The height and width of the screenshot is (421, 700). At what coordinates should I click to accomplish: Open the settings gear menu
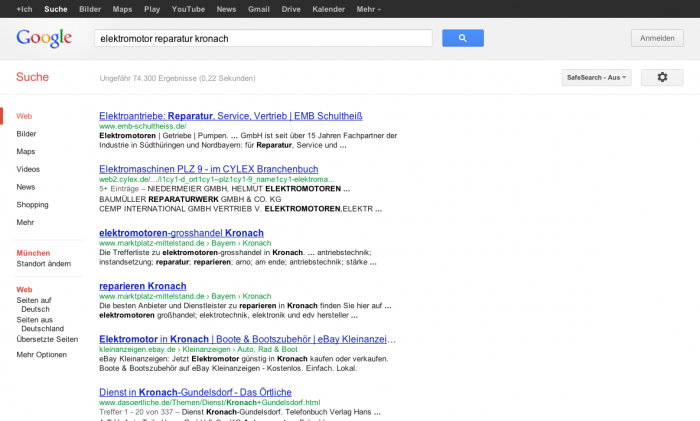pos(662,77)
